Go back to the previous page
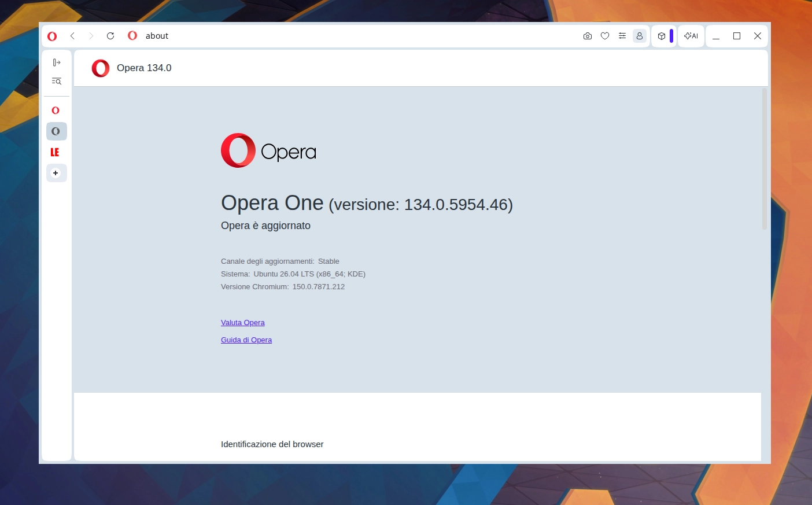Image resolution: width=812 pixels, height=505 pixels. point(72,36)
